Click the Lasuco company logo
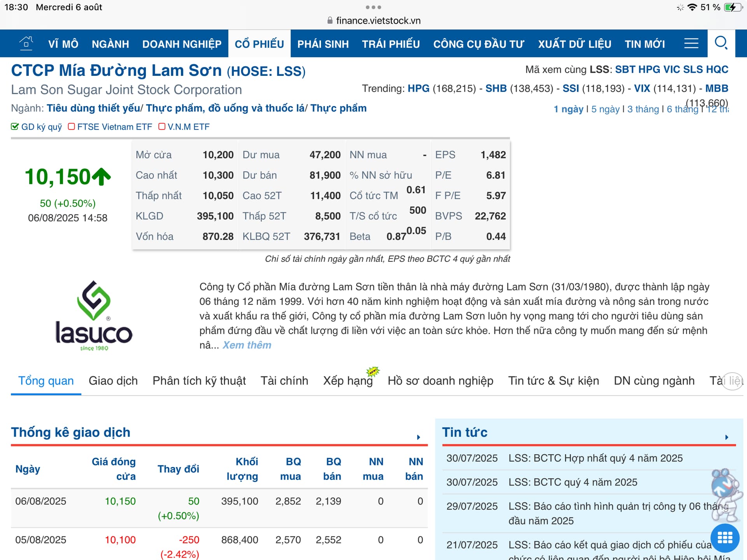This screenshot has height=560, width=747. 94,316
